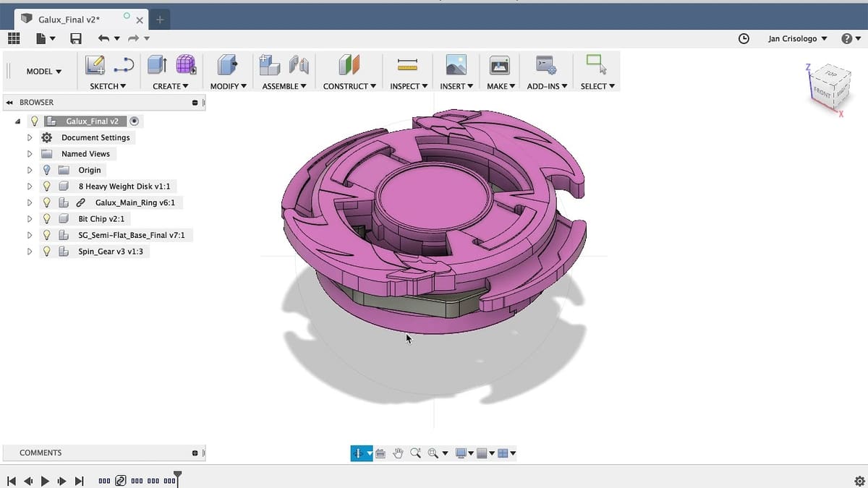This screenshot has height=488, width=868.
Task: Click the Create Sketch icon
Action: pyautogui.click(x=95, y=65)
